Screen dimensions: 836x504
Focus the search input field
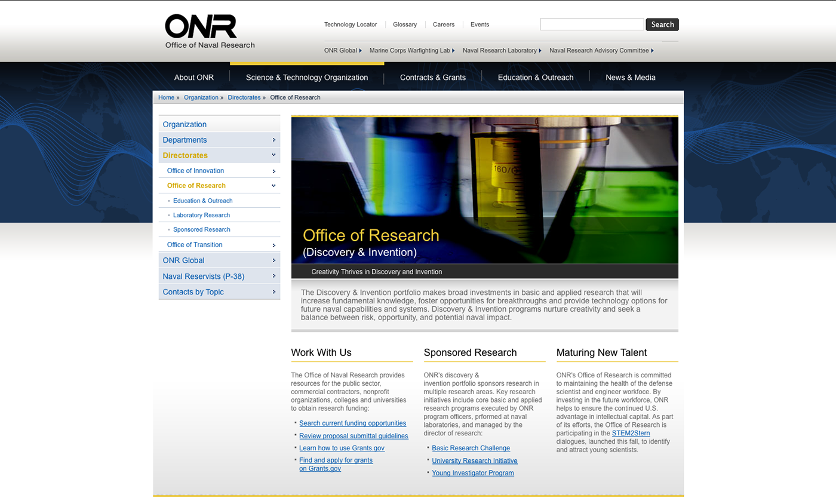[592, 24]
